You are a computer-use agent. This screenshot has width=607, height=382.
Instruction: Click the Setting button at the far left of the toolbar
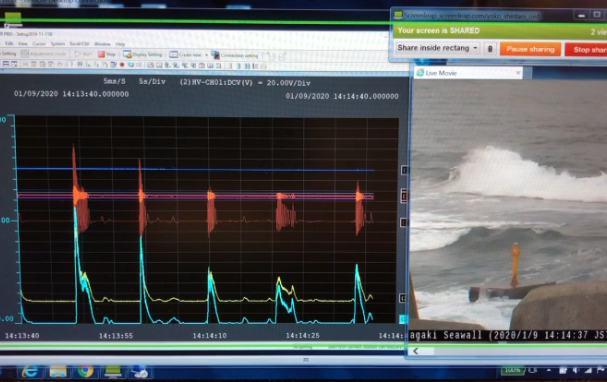[9, 53]
